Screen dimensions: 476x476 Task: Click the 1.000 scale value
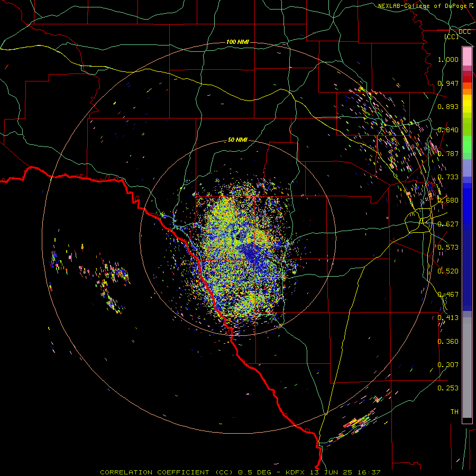point(448,59)
